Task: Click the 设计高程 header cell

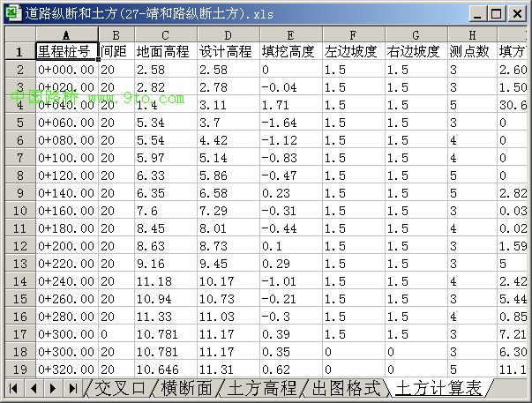Action: (x=229, y=52)
